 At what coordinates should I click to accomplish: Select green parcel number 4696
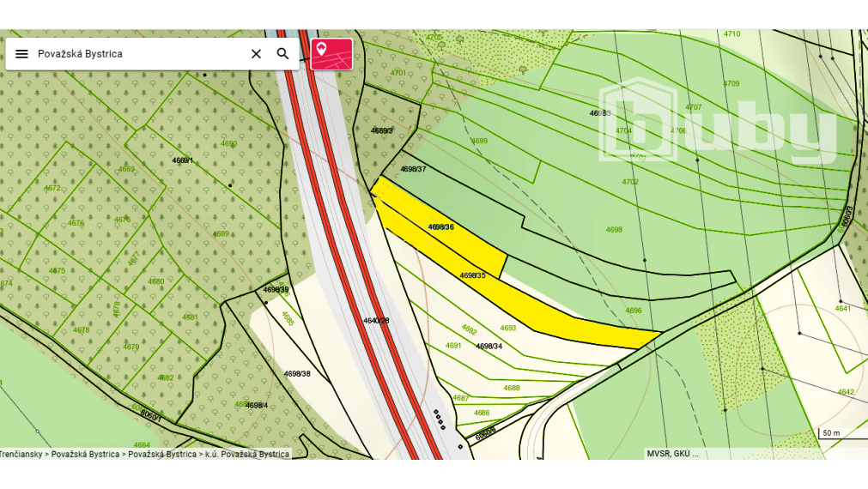[634, 311]
